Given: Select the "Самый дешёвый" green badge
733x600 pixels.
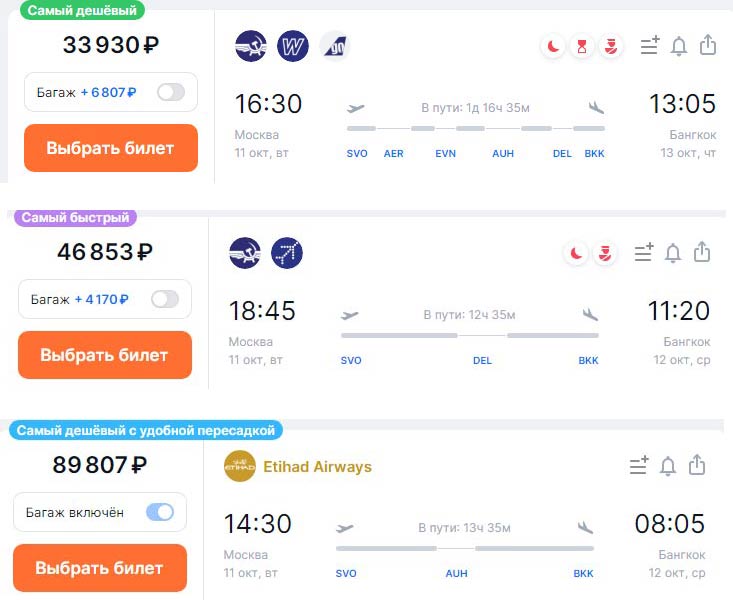Looking at the screenshot, I should coord(82,10).
